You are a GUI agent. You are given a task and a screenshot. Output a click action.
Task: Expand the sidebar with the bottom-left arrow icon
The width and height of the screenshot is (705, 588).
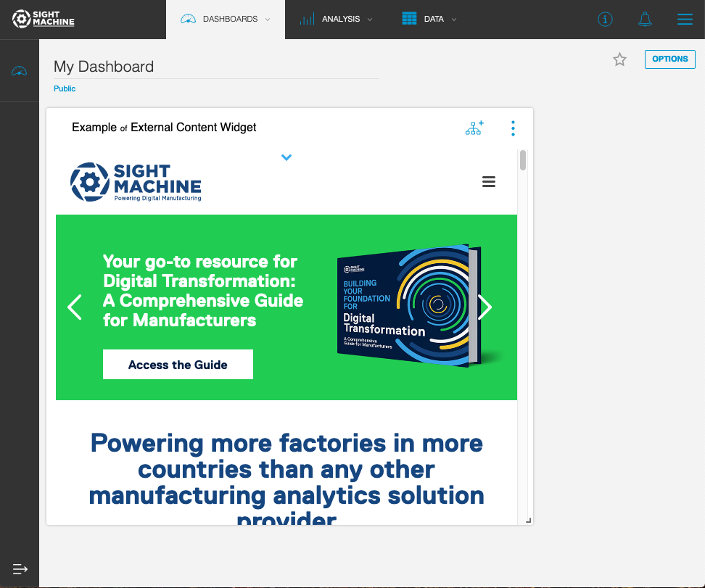click(x=20, y=569)
